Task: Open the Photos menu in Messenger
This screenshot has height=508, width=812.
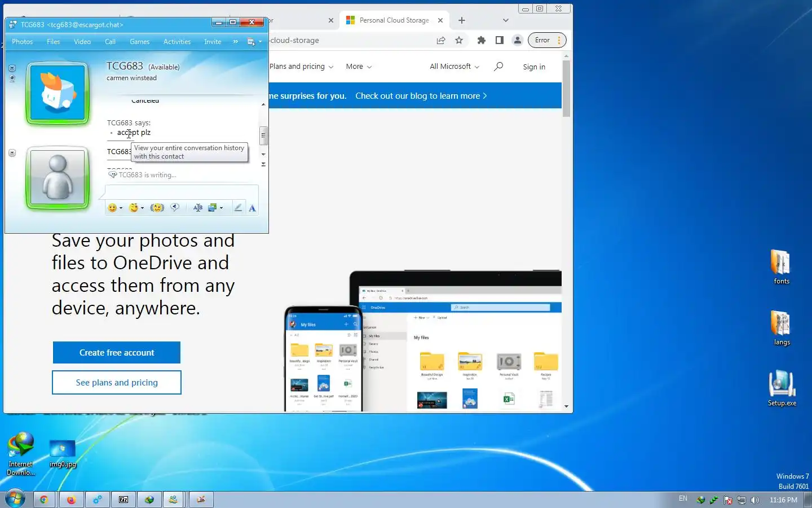Action: pos(23,42)
